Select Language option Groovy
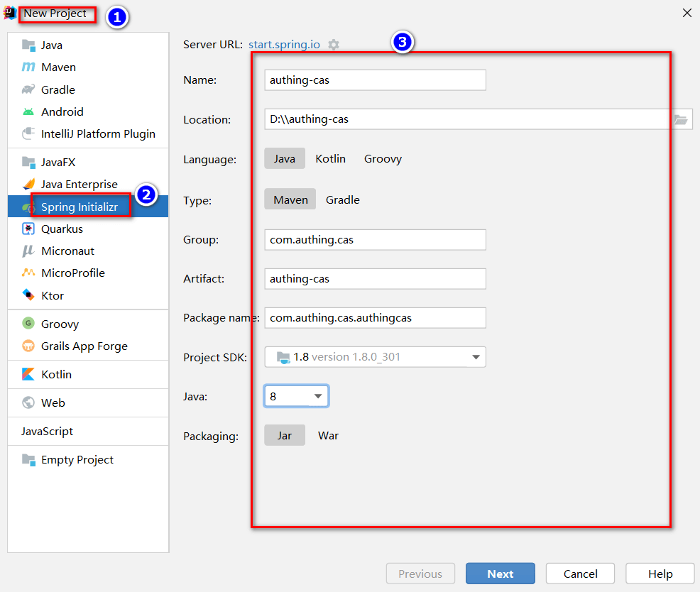700x592 pixels. click(383, 159)
